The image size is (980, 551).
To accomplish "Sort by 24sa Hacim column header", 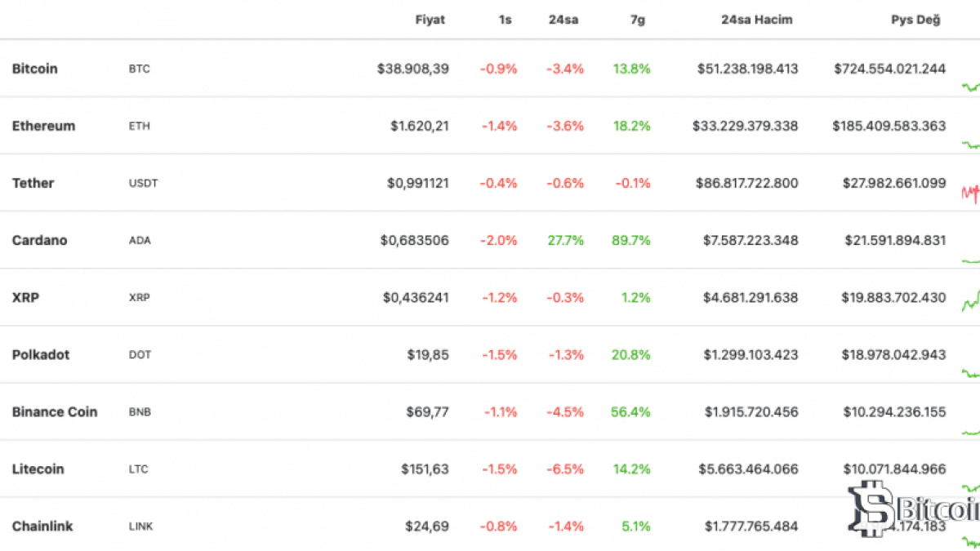I will (x=756, y=20).
